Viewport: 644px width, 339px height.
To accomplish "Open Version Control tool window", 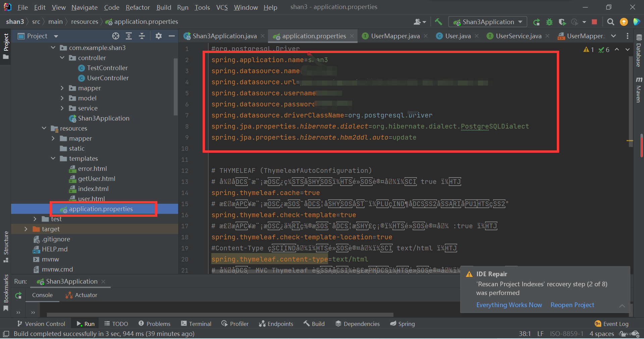I will (41, 324).
